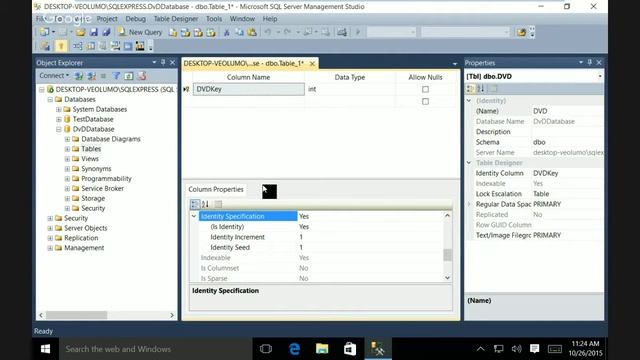Click Alphabetical icon in Properties panel
The width and height of the screenshot is (640, 360).
tap(481, 89)
